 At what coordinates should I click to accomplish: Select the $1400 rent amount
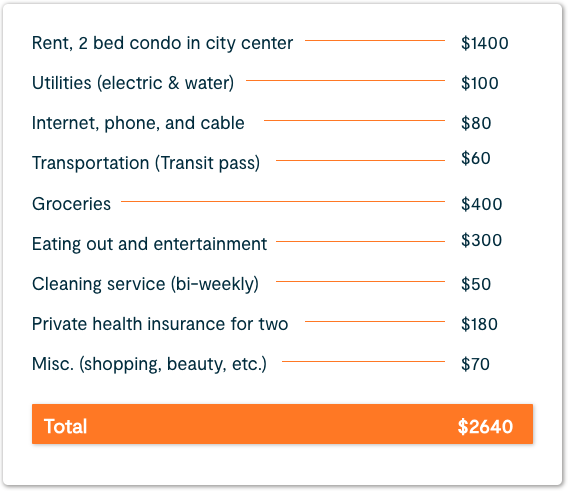[485, 43]
